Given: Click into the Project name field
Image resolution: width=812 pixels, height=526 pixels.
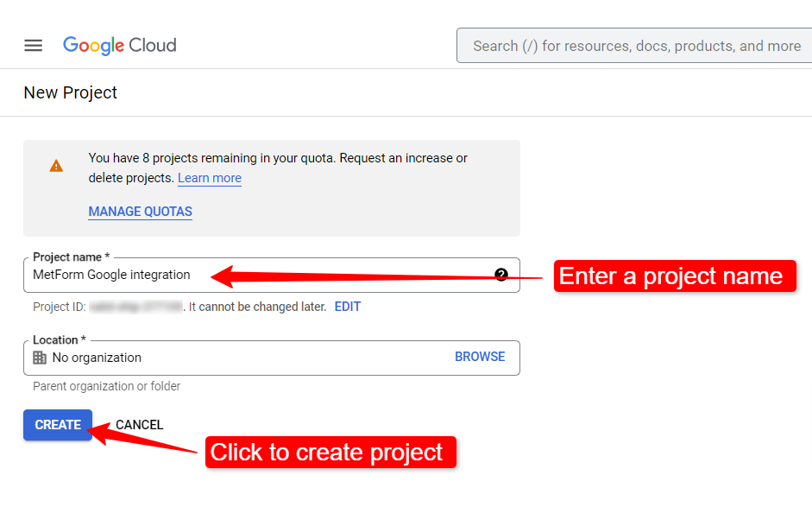Looking at the screenshot, I should (x=271, y=276).
